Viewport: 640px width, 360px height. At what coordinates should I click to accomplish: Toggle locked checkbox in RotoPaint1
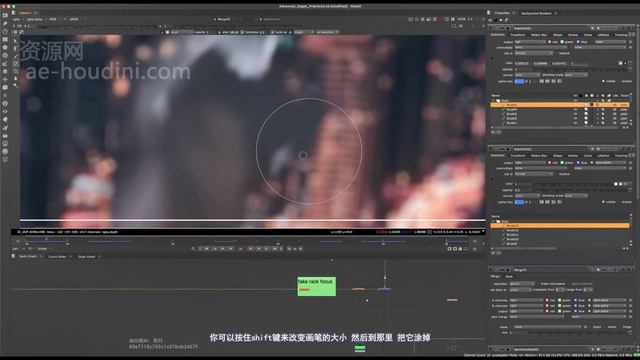pos(619,81)
